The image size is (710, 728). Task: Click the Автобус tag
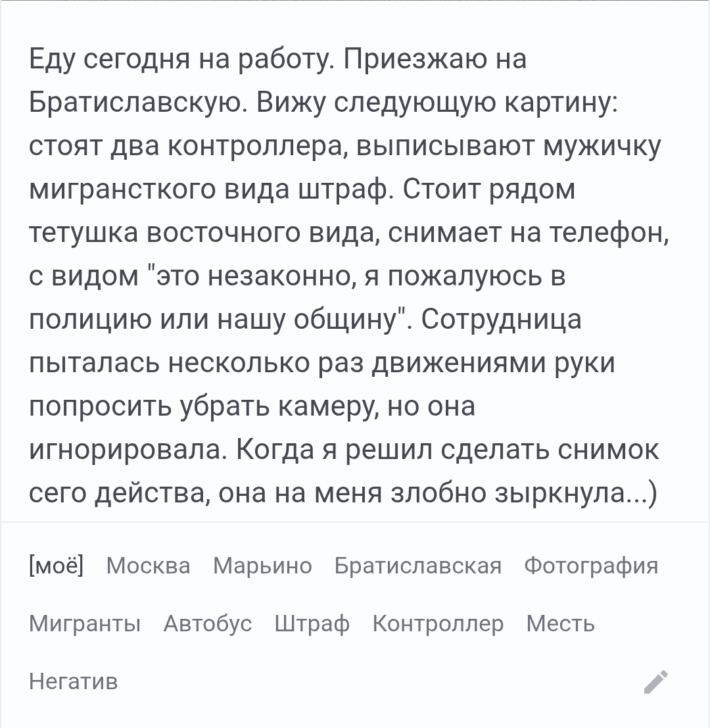pos(208,623)
